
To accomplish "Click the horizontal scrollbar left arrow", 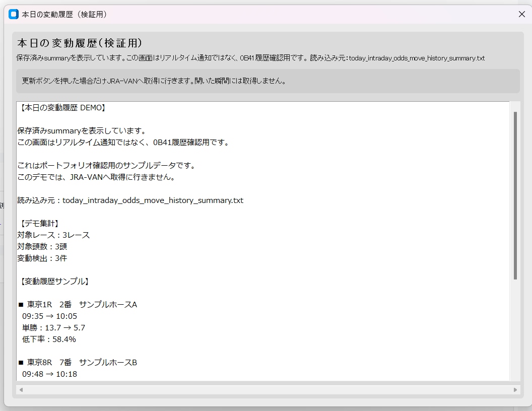I will pyautogui.click(x=21, y=390).
